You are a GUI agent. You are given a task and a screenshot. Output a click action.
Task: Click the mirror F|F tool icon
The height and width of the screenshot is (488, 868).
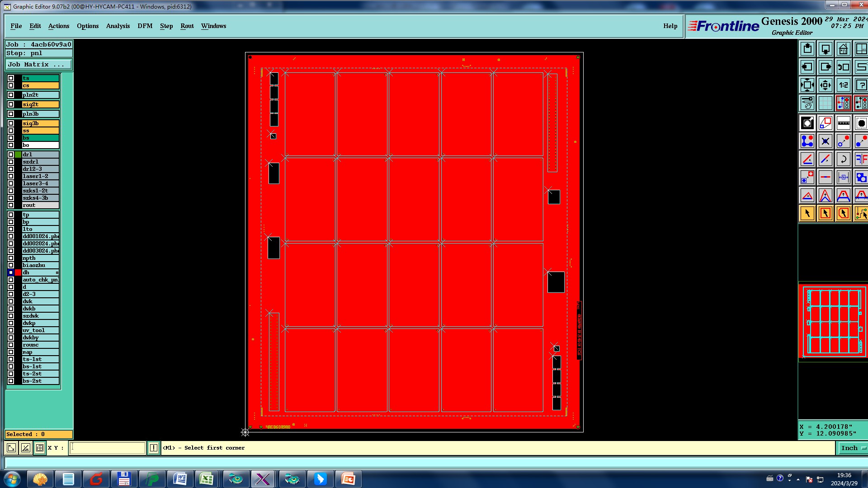[861, 159]
